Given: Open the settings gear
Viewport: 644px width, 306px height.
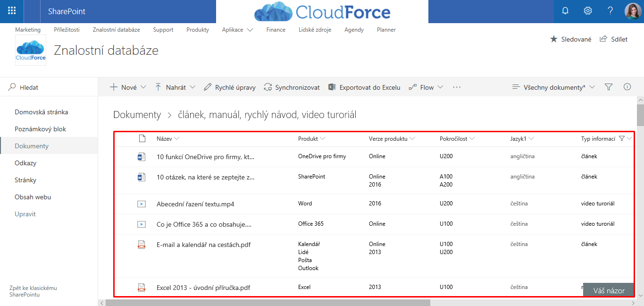Looking at the screenshot, I should [588, 11].
